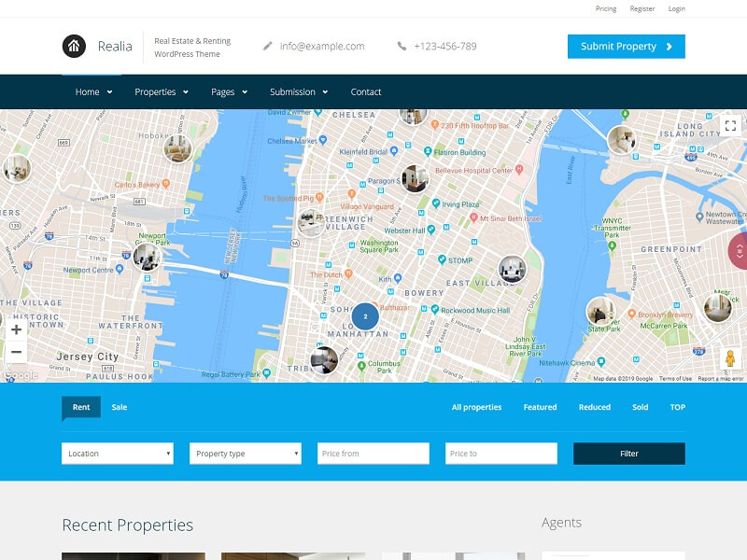Select the Sold filter
Screen dimensions: 747x560
click(x=641, y=407)
